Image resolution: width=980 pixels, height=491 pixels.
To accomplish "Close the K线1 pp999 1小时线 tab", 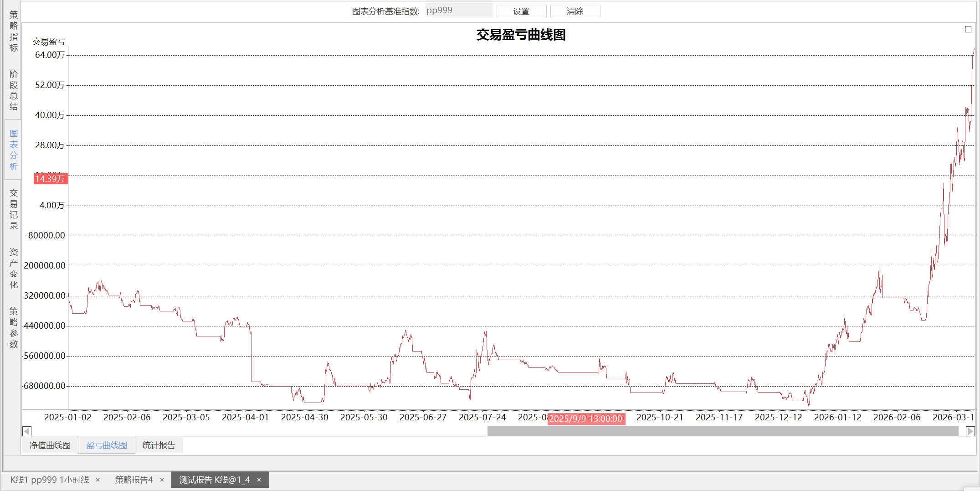I will click(x=97, y=480).
